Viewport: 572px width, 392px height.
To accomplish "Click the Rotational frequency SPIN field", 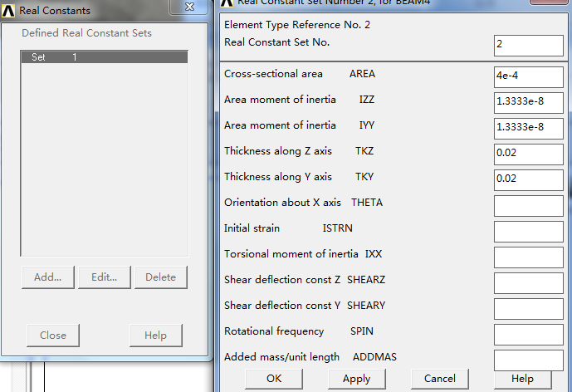I will tap(529, 335).
